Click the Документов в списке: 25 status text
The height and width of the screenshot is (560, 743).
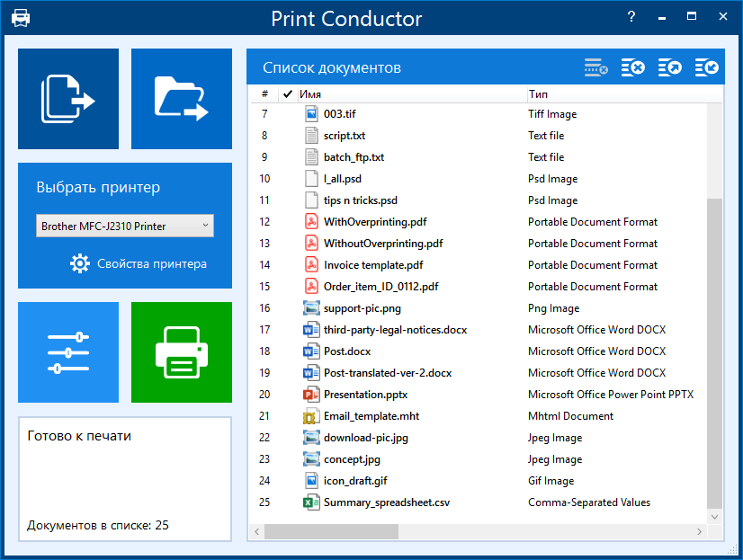[x=98, y=525]
